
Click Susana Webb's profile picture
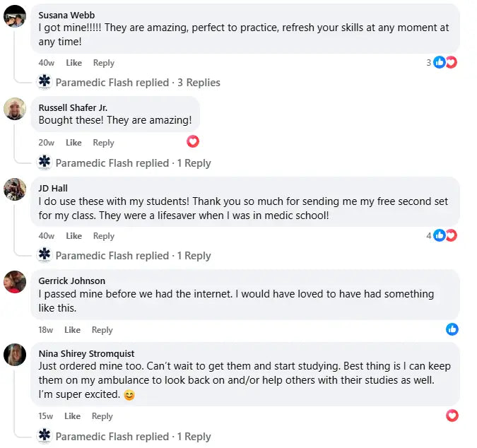tap(15, 19)
